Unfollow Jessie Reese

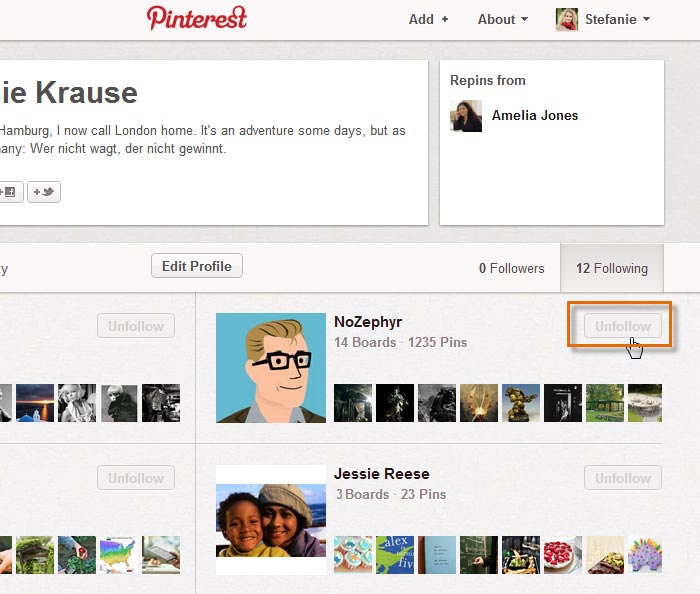(623, 478)
